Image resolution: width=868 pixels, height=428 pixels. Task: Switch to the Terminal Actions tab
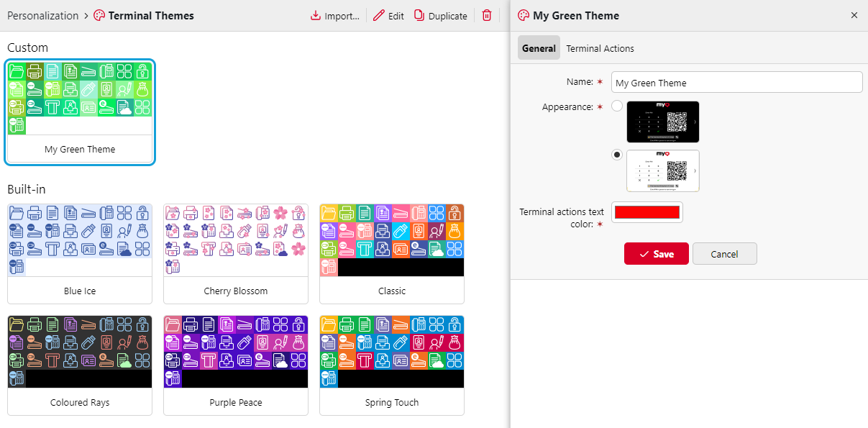click(x=600, y=48)
